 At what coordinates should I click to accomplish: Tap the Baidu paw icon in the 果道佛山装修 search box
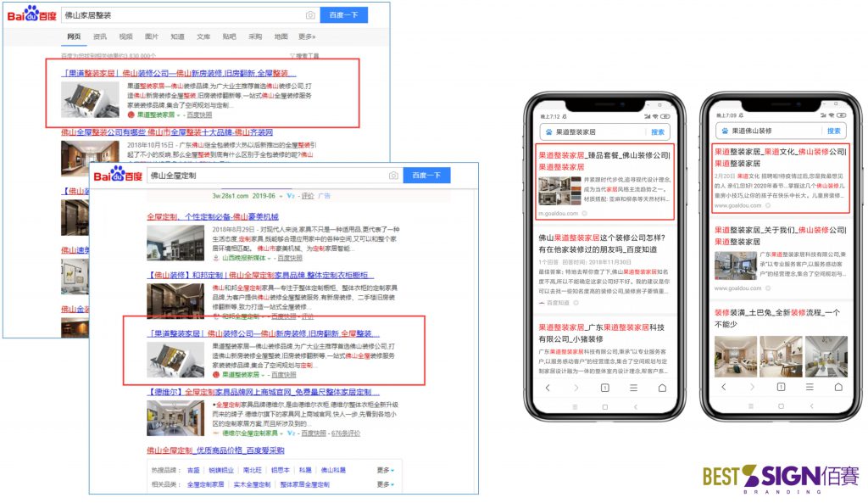[x=725, y=131]
